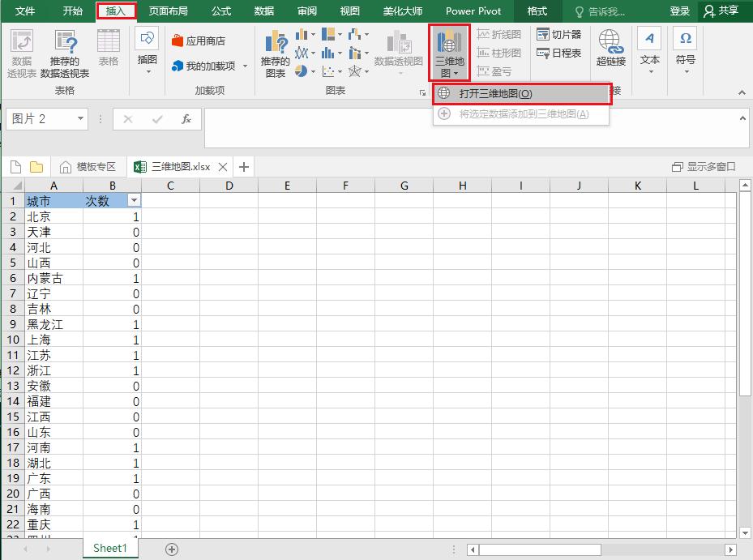Insert a line sparkline (折线图)
The height and width of the screenshot is (560, 753).
(499, 34)
